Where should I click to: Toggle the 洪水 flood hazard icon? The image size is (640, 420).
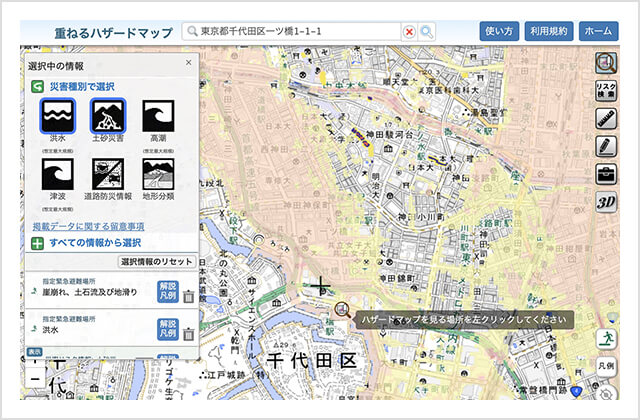(x=58, y=116)
